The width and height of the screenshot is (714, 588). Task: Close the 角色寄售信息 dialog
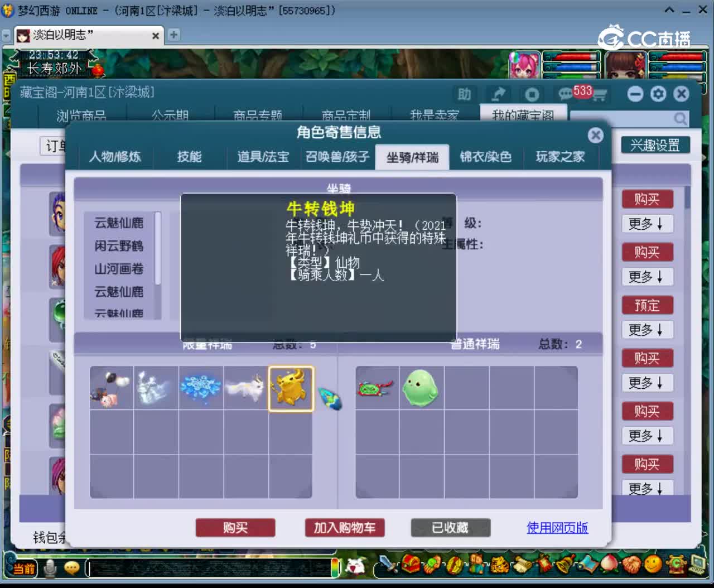click(x=595, y=136)
